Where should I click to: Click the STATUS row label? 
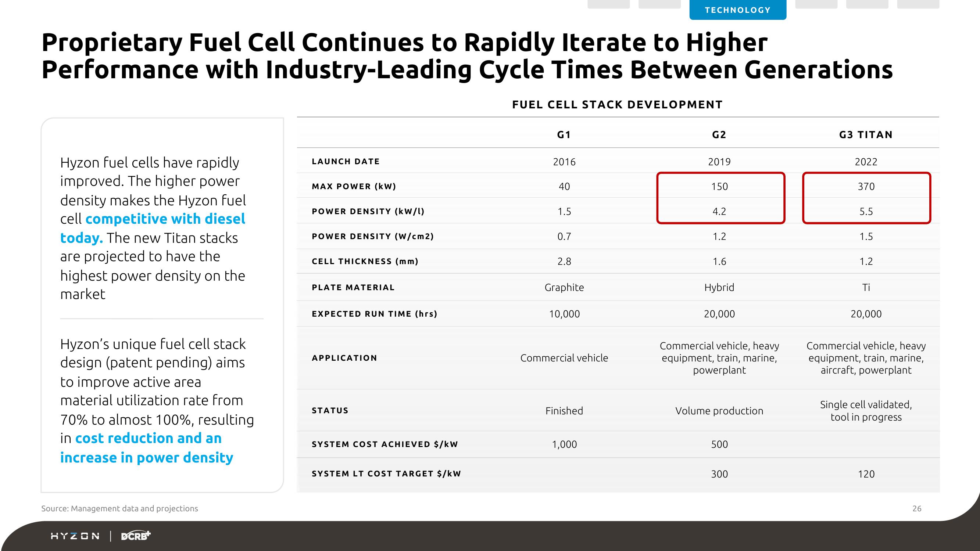click(x=330, y=410)
